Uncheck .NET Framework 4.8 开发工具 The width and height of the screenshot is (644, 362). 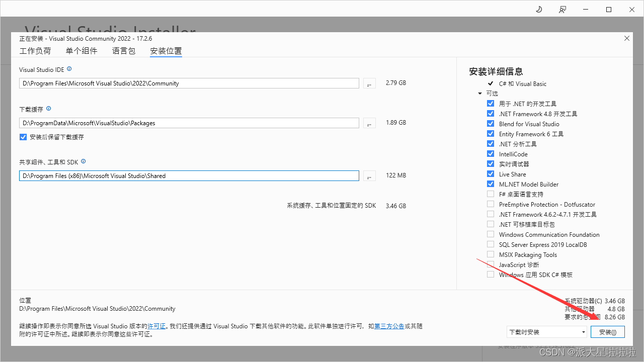click(x=491, y=114)
